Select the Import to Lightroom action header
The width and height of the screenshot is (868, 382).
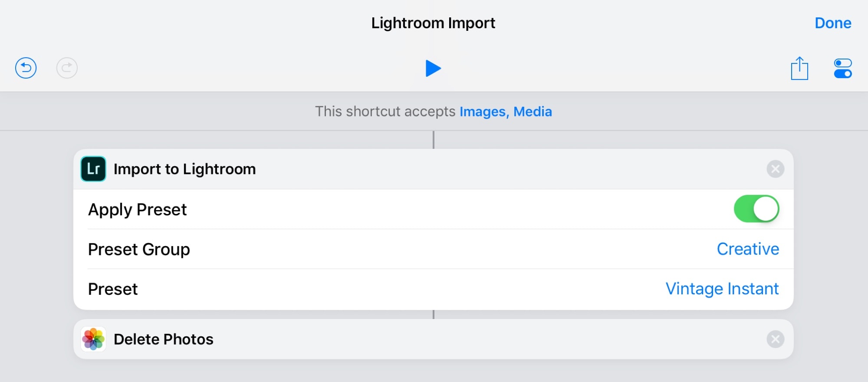(x=184, y=169)
